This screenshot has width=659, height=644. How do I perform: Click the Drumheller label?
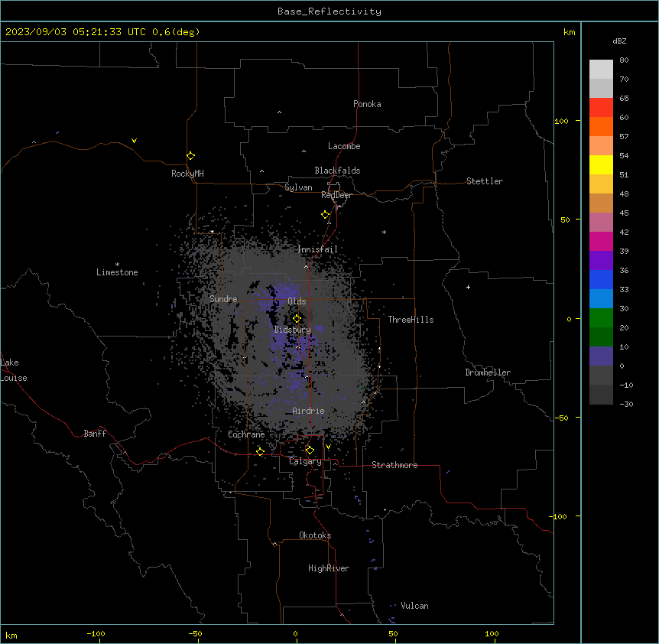pyautogui.click(x=488, y=372)
